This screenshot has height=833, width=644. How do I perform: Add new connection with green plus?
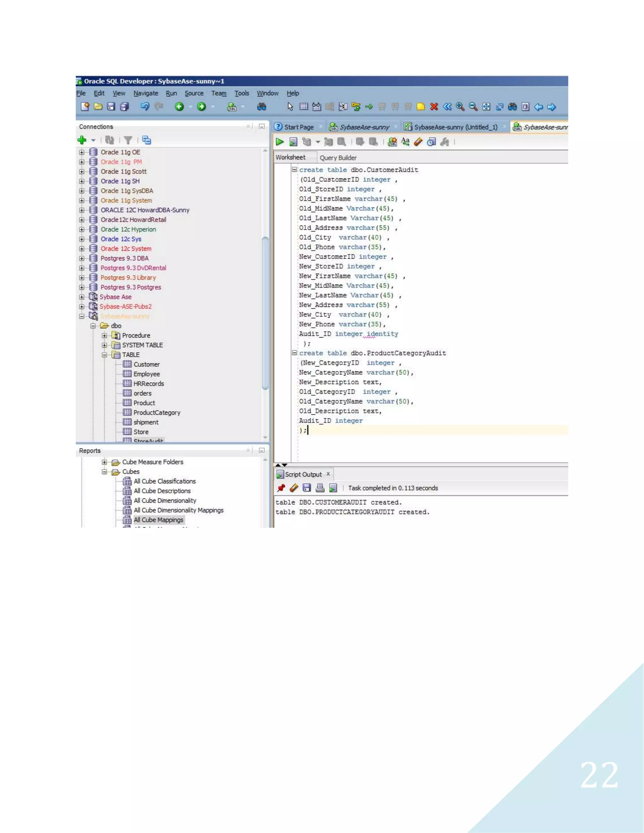click(x=82, y=140)
